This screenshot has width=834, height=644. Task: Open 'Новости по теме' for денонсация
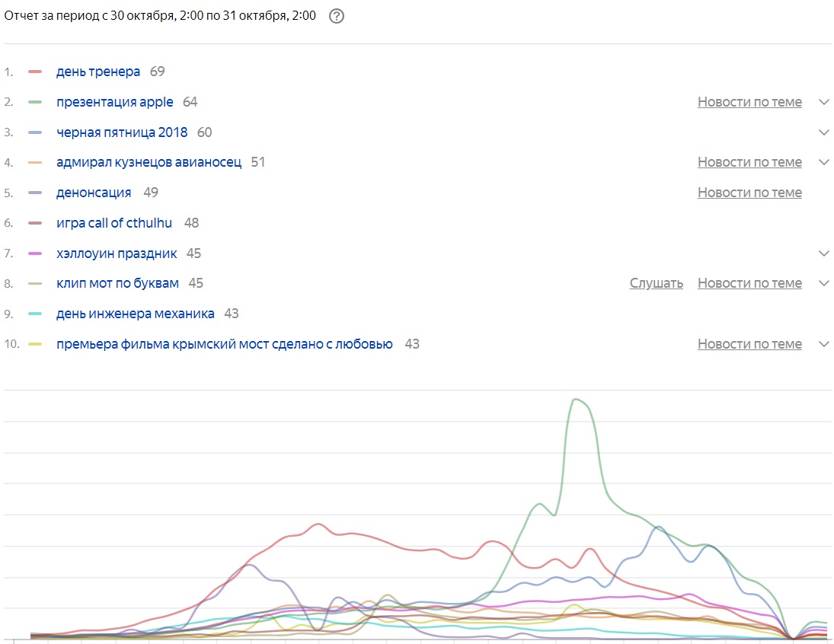pos(749,193)
